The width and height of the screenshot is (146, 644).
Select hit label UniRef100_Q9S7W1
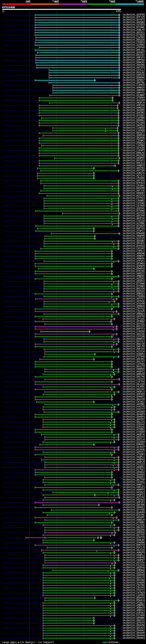click(134, 83)
